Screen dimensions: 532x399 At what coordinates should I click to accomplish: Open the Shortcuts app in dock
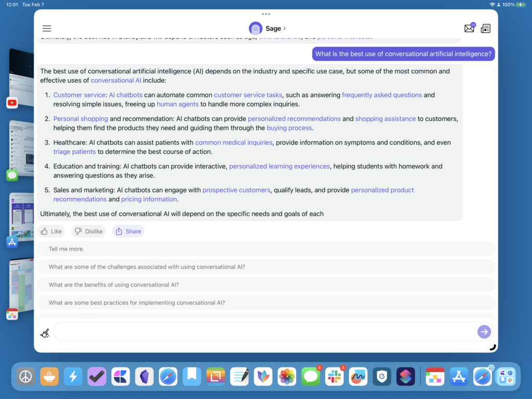(x=405, y=377)
